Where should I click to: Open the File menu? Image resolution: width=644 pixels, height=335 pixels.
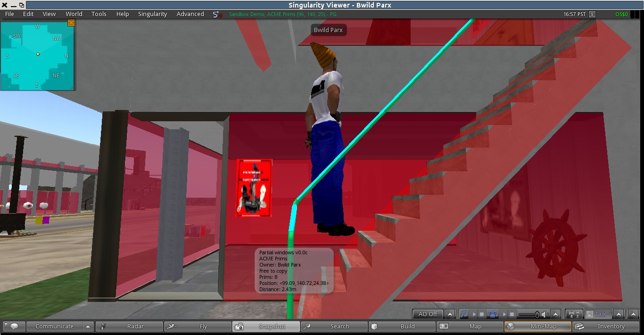point(9,14)
